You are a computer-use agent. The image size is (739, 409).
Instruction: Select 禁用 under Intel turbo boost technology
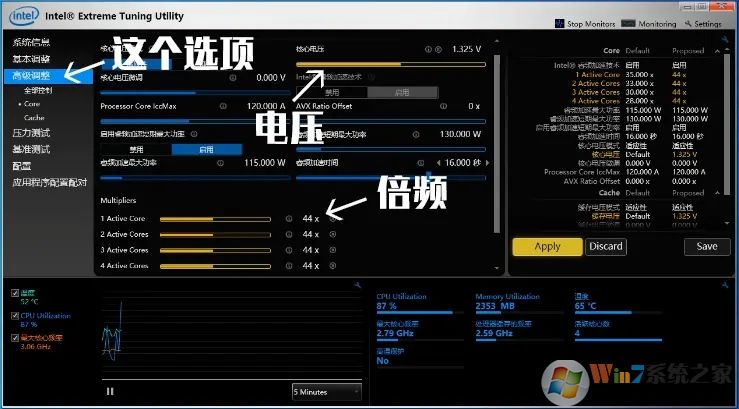pyautogui.click(x=332, y=92)
